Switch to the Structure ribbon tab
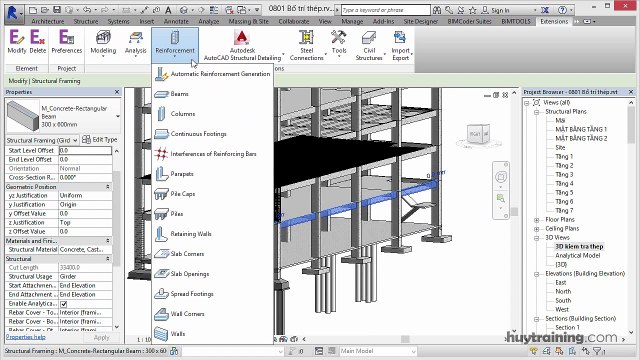 (x=86, y=21)
